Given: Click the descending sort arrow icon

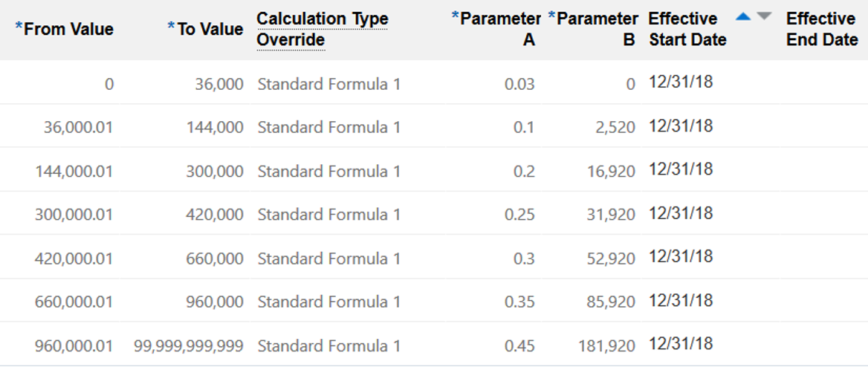Looking at the screenshot, I should point(764,16).
